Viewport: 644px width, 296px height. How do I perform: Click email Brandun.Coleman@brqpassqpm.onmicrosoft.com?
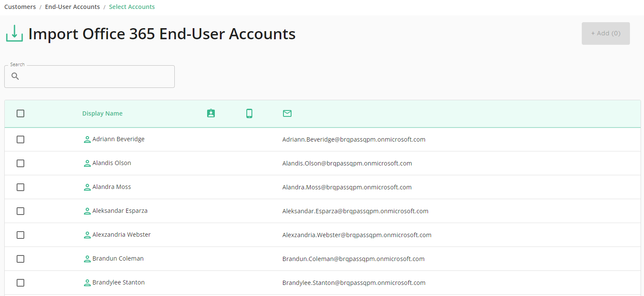353,259
